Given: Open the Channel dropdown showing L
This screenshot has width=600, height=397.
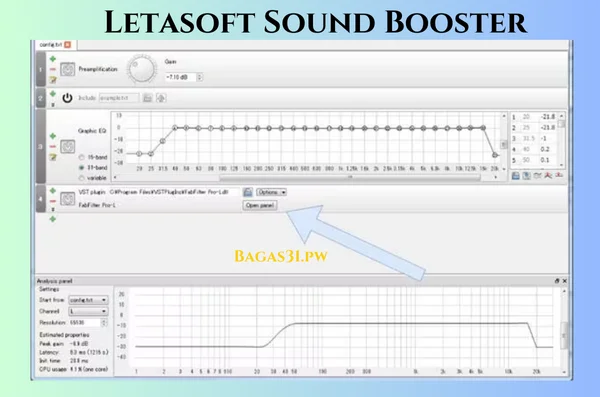Looking at the screenshot, I should point(88,311).
